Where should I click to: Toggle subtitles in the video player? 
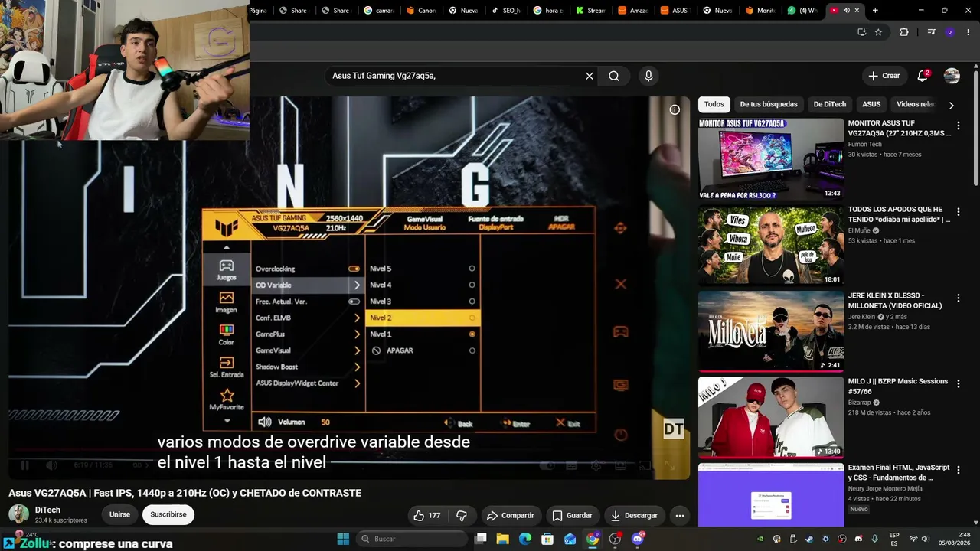[572, 465]
